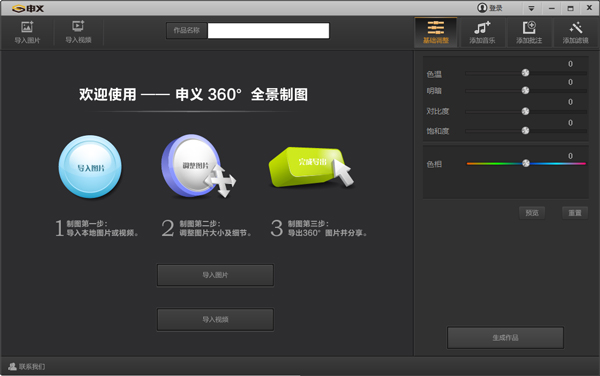
Task: Click the 明暗 slider handle
Action: 525,90
